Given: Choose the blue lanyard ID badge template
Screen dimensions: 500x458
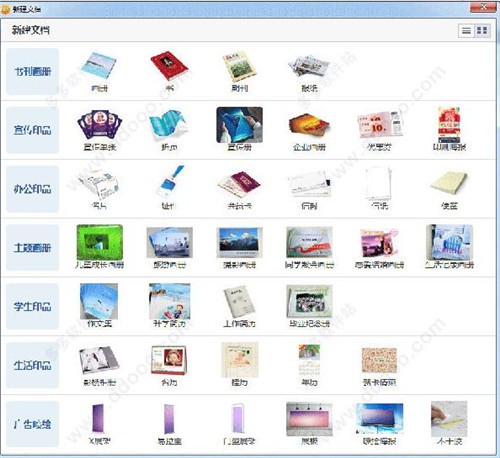Looking at the screenshot, I should point(170,182).
